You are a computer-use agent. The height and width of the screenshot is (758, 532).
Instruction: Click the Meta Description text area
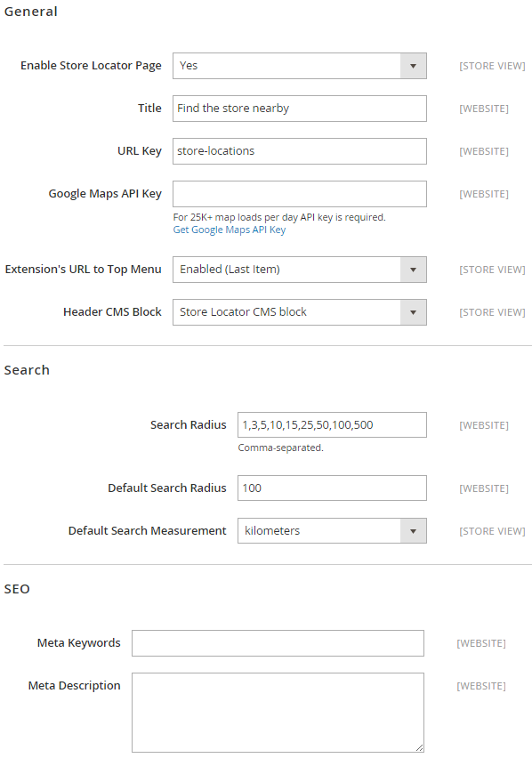(278, 713)
